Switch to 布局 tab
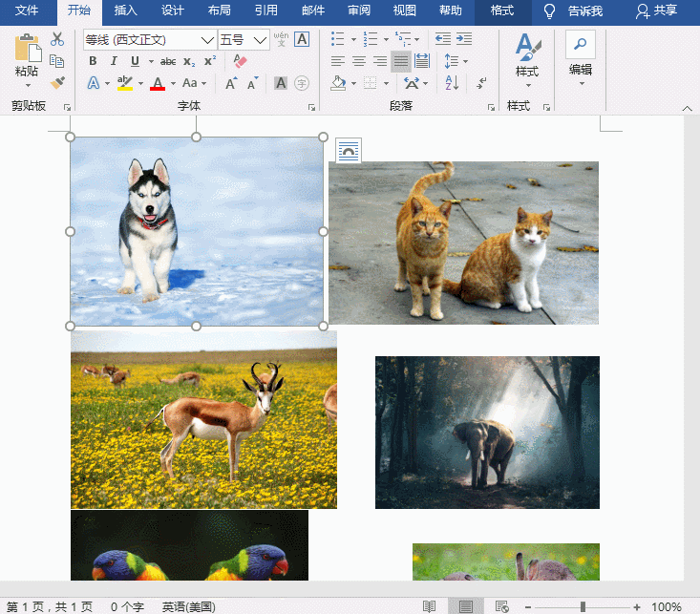 [x=220, y=11]
